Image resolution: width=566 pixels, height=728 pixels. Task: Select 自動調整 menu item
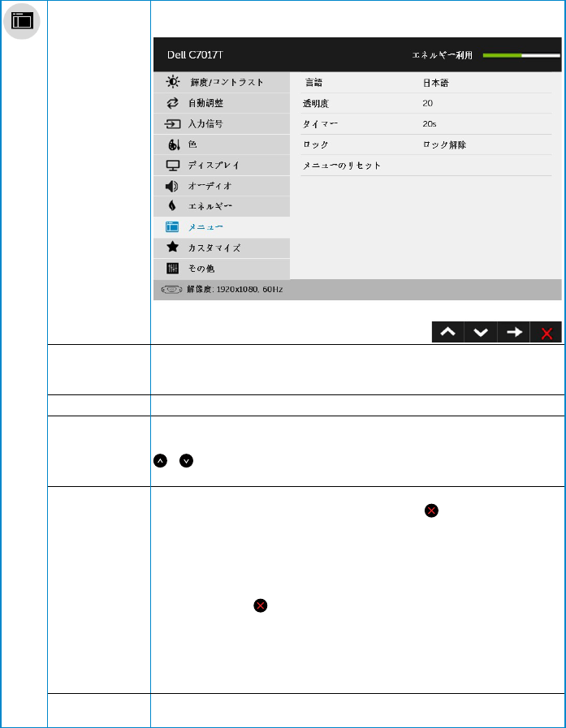(222, 103)
